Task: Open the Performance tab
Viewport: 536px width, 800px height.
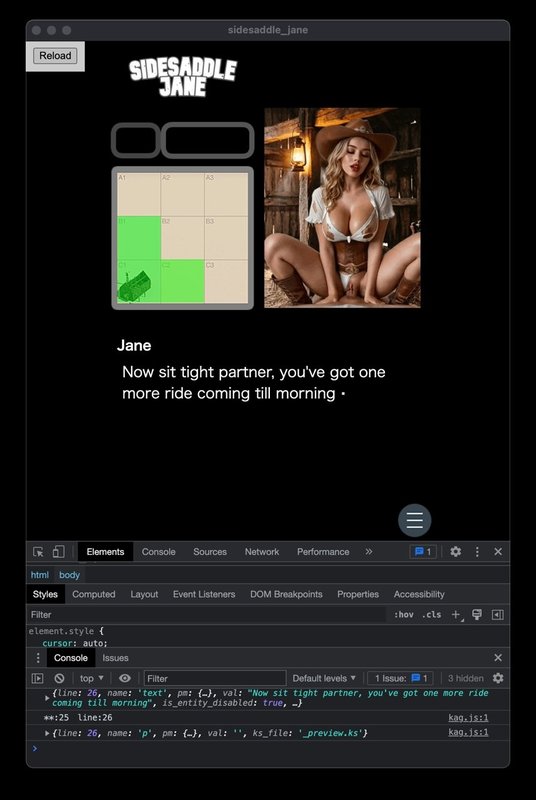Action: [x=323, y=552]
